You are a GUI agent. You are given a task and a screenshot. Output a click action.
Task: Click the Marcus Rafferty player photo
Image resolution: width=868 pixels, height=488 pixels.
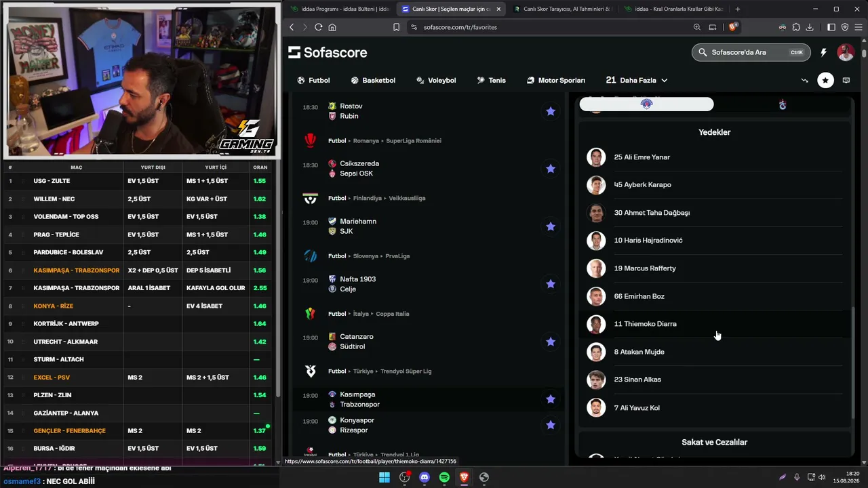click(x=596, y=268)
